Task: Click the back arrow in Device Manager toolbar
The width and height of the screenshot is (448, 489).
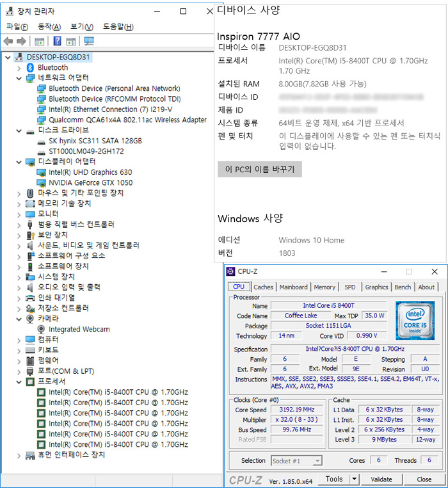Action: [8, 41]
